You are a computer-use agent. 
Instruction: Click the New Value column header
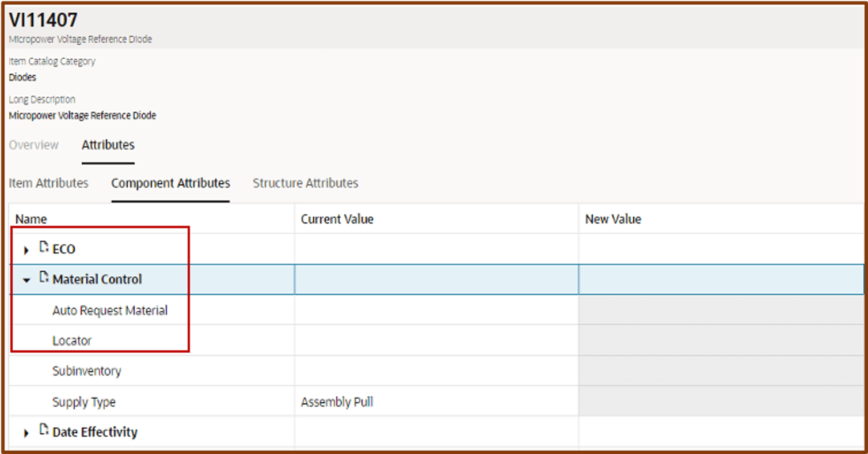point(613,219)
